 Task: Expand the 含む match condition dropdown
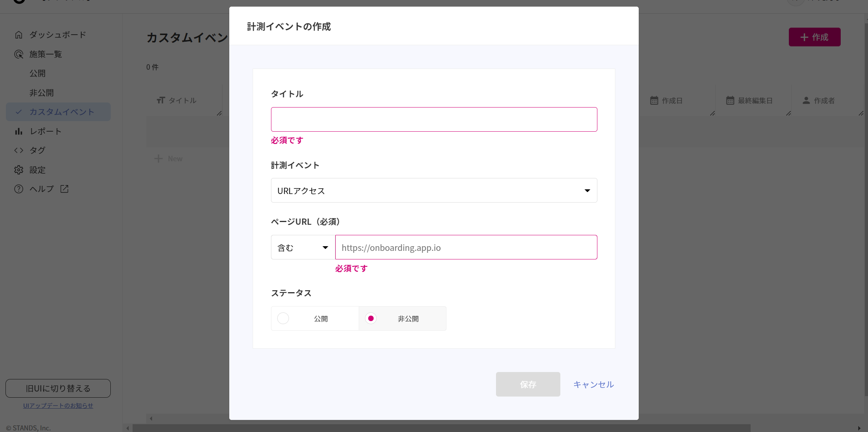click(303, 247)
